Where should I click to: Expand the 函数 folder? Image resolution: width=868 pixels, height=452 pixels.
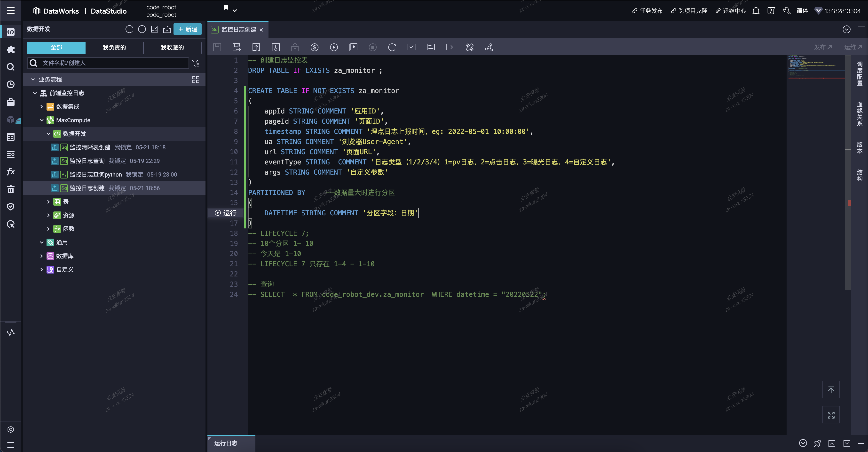(48, 229)
